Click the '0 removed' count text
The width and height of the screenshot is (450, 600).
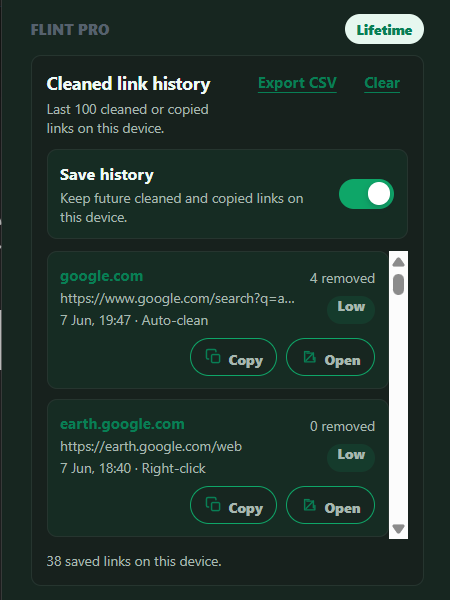pos(342,426)
